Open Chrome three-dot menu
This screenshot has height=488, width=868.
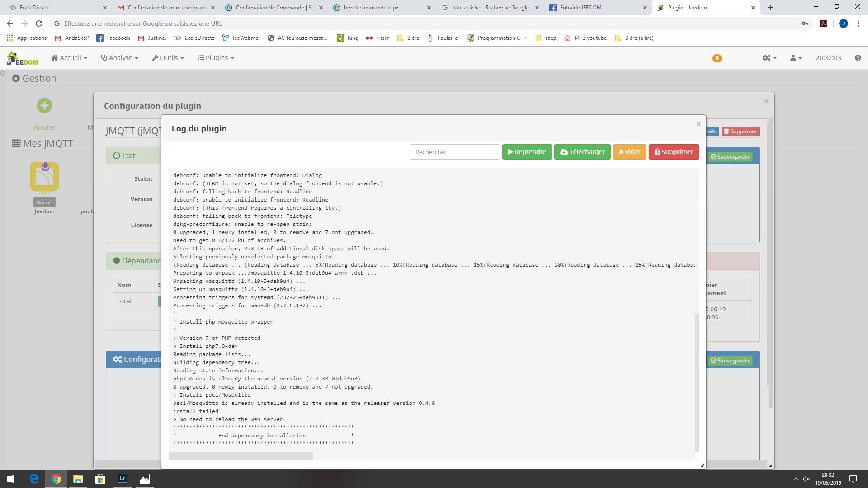click(858, 23)
